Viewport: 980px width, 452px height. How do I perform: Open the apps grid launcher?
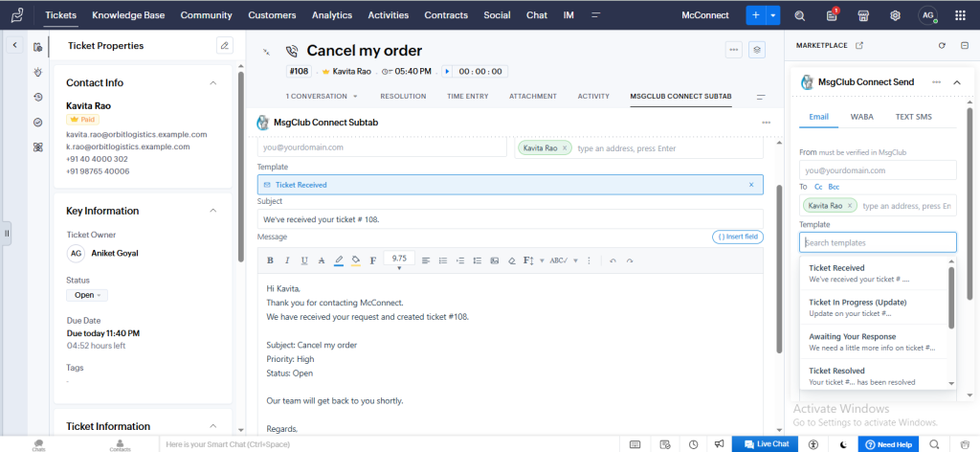click(960, 15)
